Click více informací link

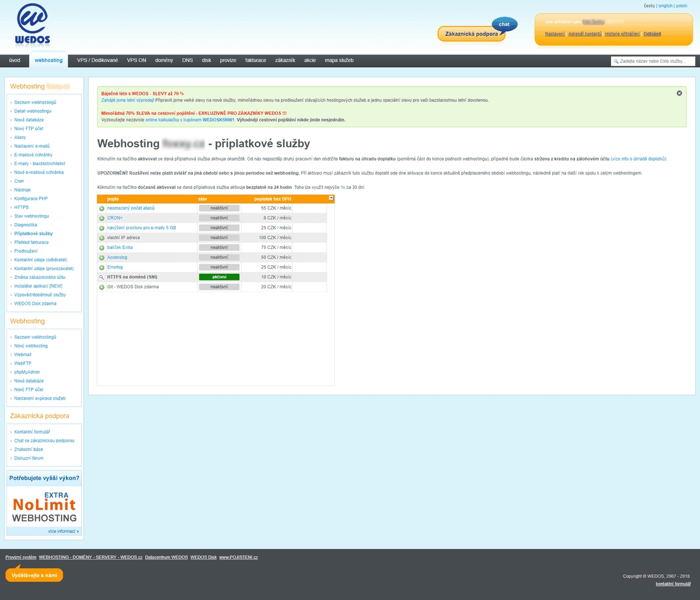click(x=63, y=531)
